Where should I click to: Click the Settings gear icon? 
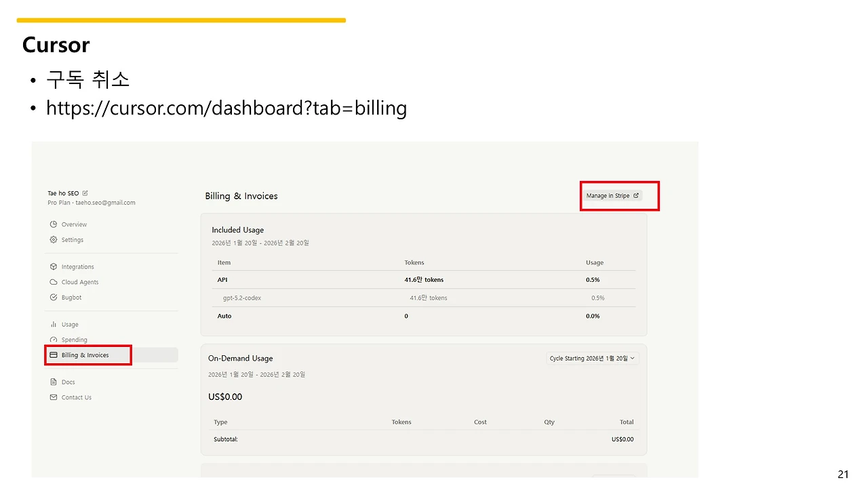[54, 240]
